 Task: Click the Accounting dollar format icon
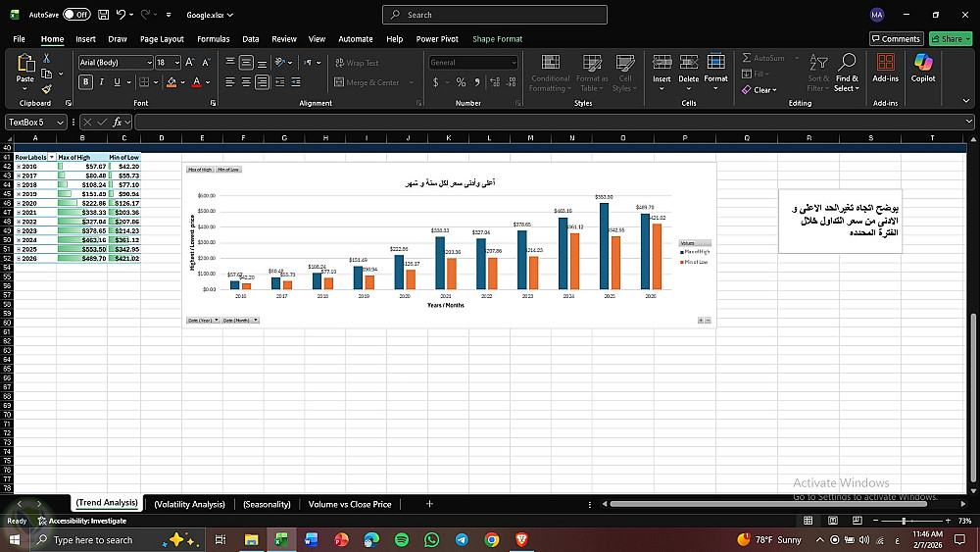436,82
